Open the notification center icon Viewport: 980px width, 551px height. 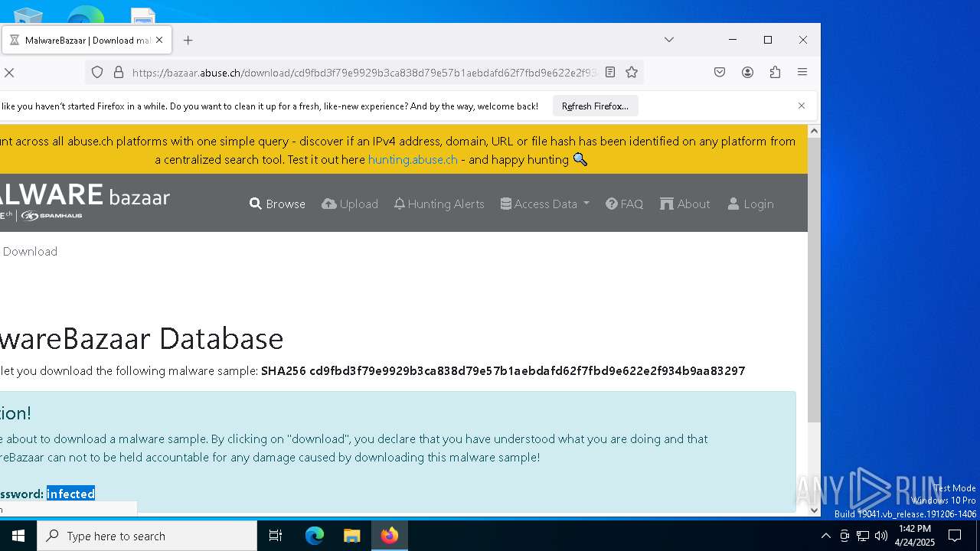[955, 536]
